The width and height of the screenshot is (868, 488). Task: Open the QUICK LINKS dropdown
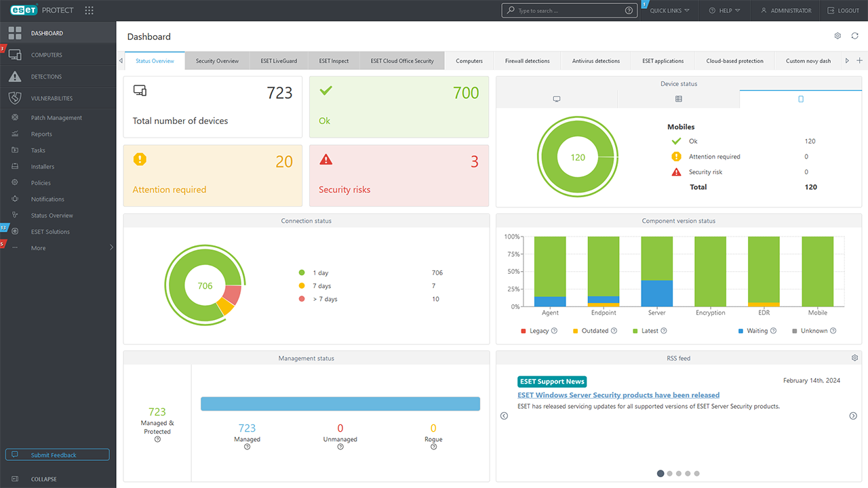click(668, 10)
